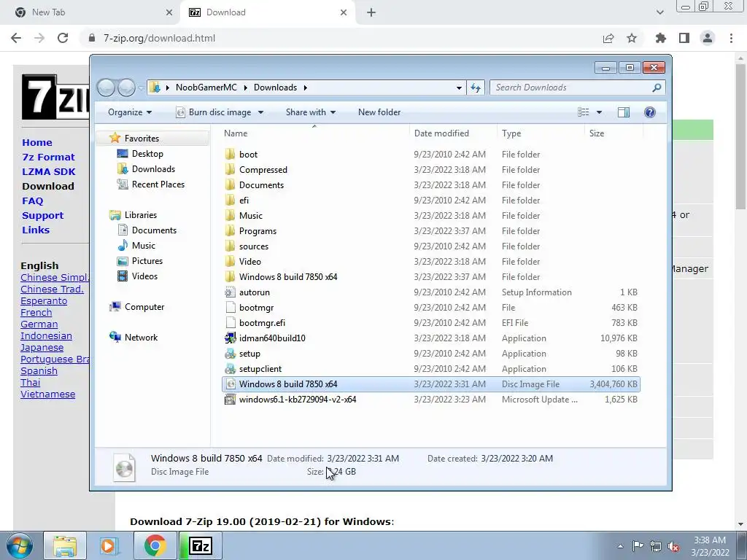Open the address bar history dropdown

[x=459, y=87]
